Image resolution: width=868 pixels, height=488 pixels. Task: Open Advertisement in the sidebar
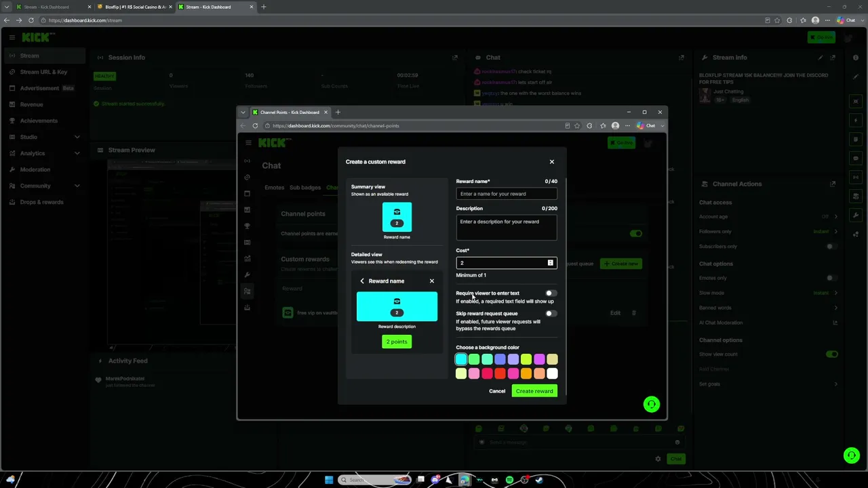click(x=44, y=88)
